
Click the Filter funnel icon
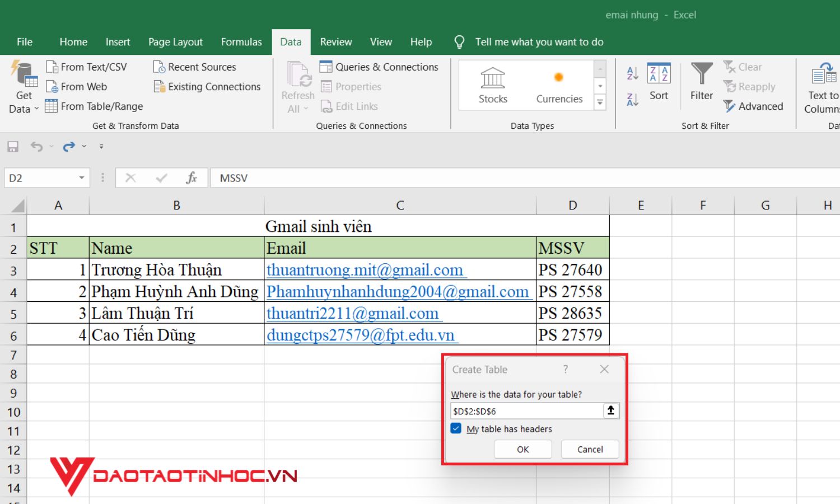(x=701, y=75)
